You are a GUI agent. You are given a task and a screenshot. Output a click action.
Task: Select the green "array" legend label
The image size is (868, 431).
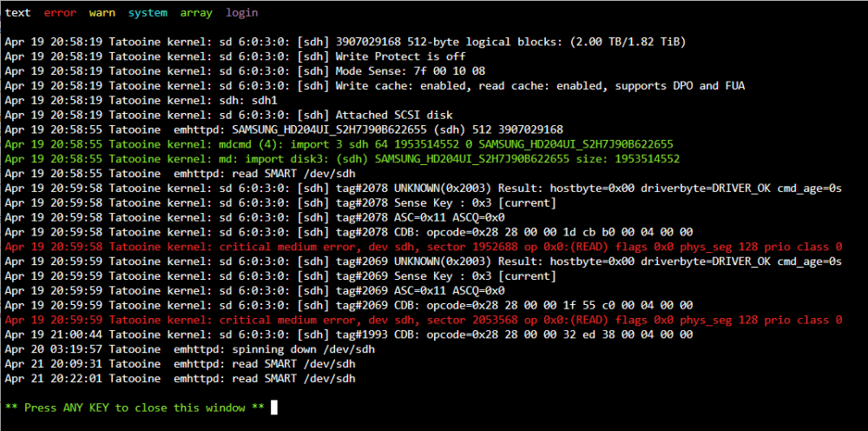pos(196,13)
